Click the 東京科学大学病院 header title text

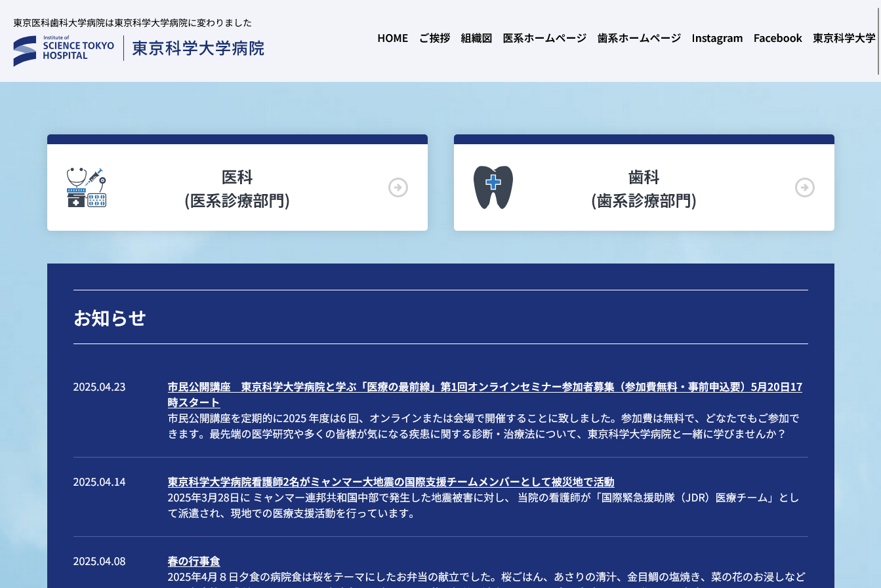tap(198, 49)
